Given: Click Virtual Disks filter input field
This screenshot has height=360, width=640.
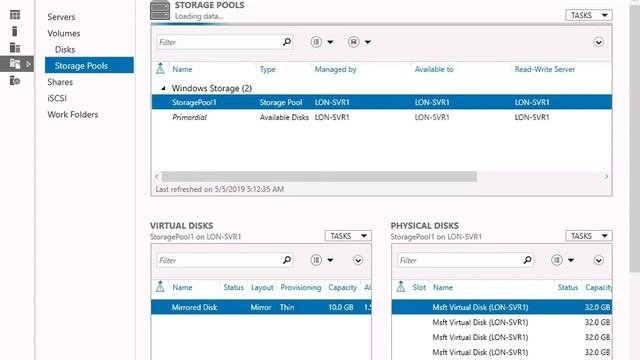Looking at the screenshot, I should [219, 260].
